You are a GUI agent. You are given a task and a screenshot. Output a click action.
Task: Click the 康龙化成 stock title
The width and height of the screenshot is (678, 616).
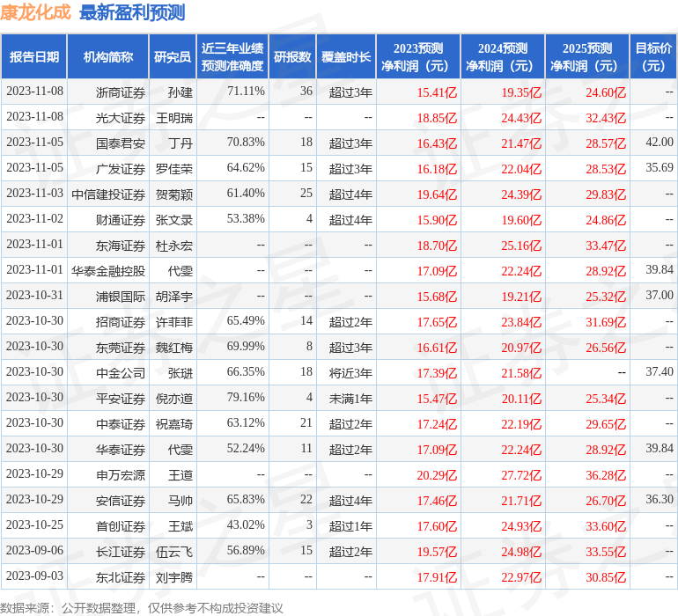(35, 12)
